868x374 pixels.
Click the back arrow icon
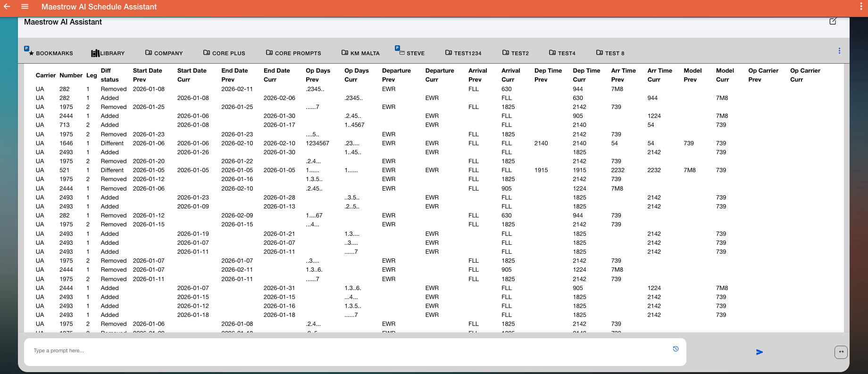click(x=7, y=7)
